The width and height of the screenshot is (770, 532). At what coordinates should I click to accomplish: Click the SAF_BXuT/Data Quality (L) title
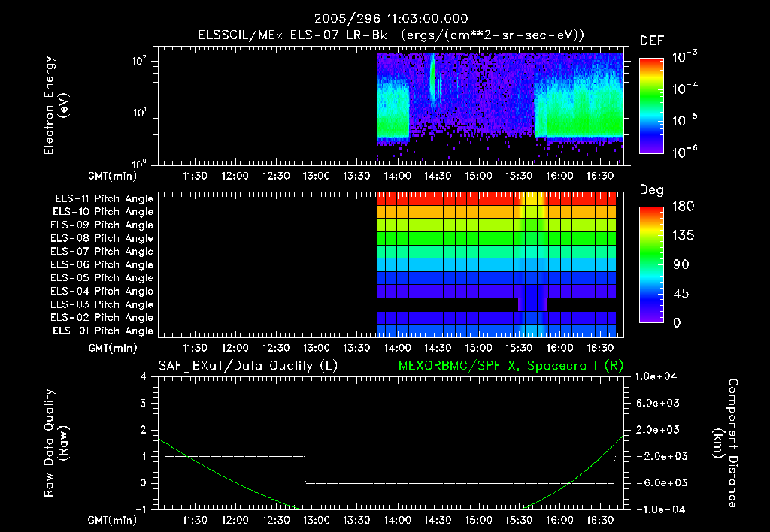[248, 366]
